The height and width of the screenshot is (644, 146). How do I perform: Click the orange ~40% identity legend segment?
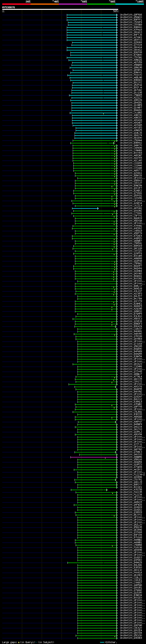45,4
